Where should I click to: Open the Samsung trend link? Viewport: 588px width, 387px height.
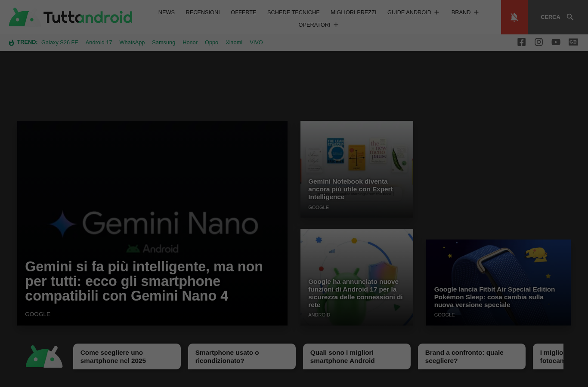point(164,42)
